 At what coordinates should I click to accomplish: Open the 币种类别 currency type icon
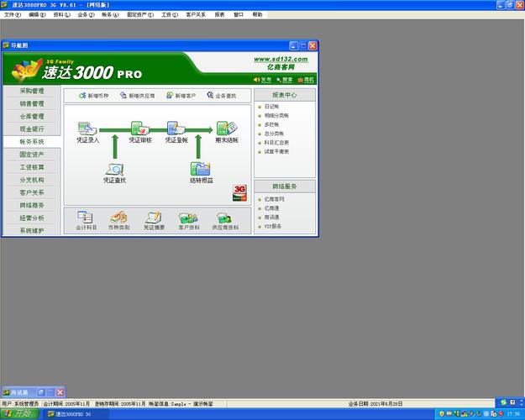118,220
